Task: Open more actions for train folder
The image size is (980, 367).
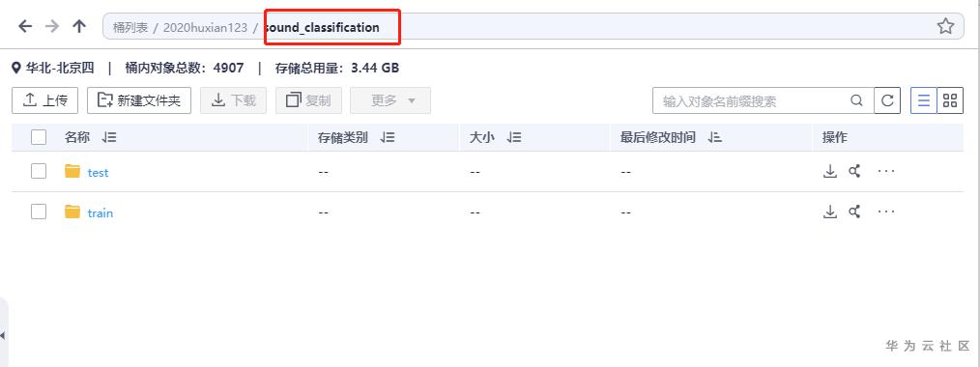Action: 886,212
